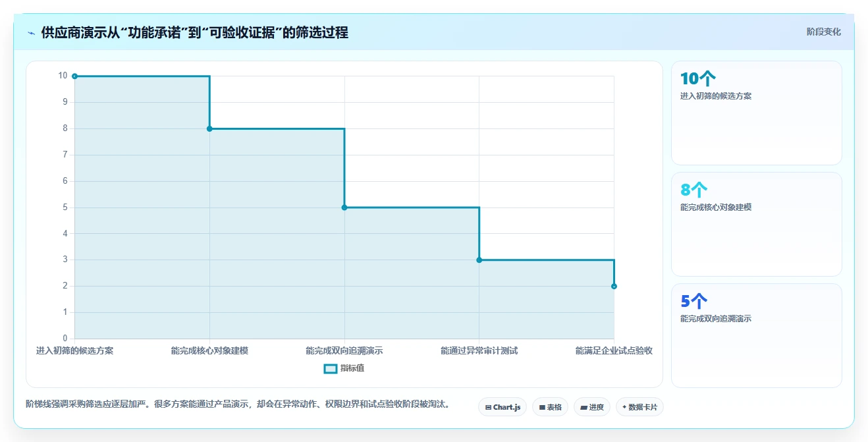868x442 pixels.
Task: Click the 指标值 legend color box
Action: 331,368
